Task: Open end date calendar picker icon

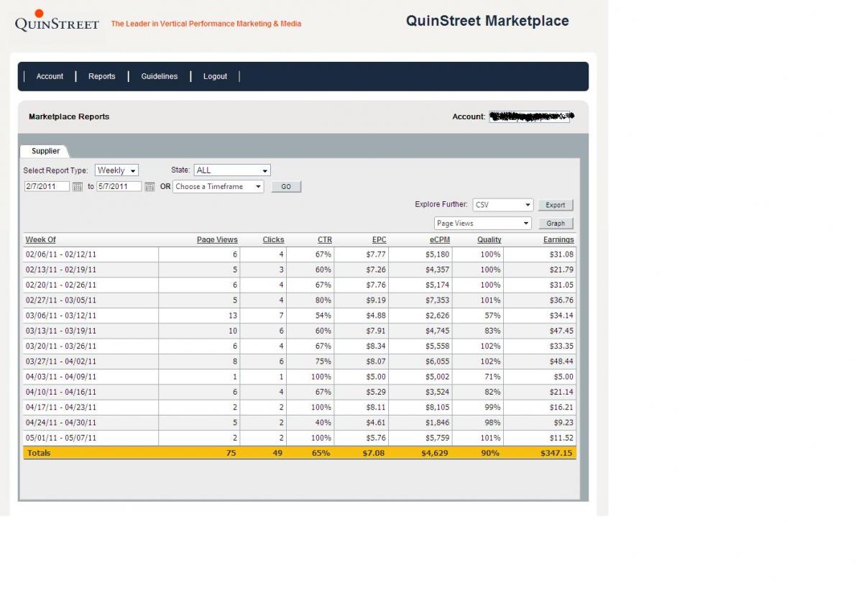Action: coord(149,187)
